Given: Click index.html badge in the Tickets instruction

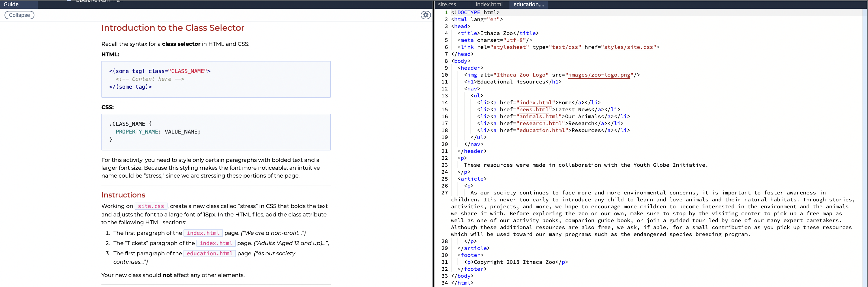Looking at the screenshot, I should click(x=216, y=243).
